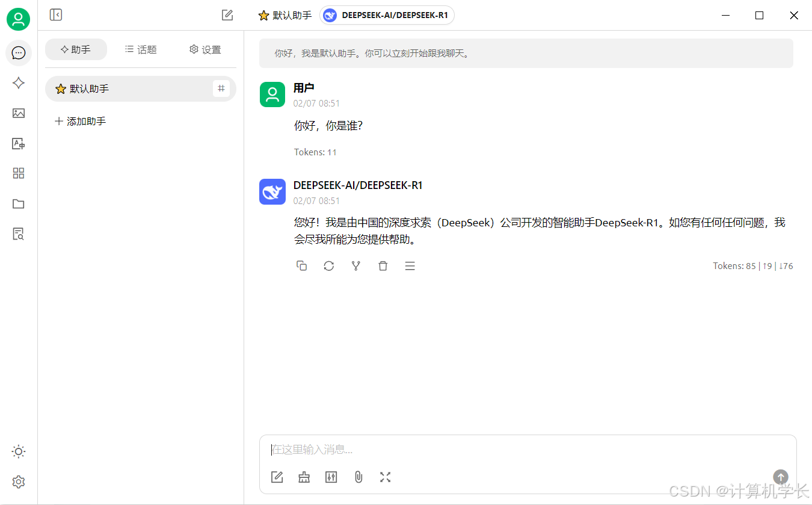Viewport: 812px width, 505px height.
Task: Click the message input field
Action: pyautogui.click(x=528, y=449)
